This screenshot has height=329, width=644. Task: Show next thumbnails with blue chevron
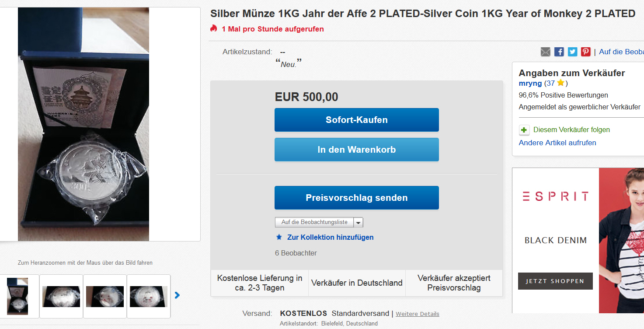click(x=177, y=295)
